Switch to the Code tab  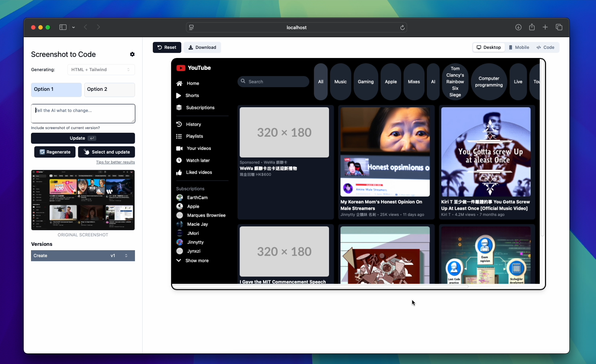click(545, 47)
